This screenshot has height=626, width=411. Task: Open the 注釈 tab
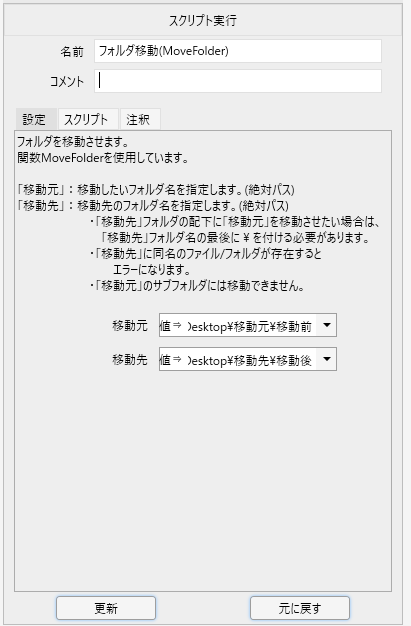140,119
